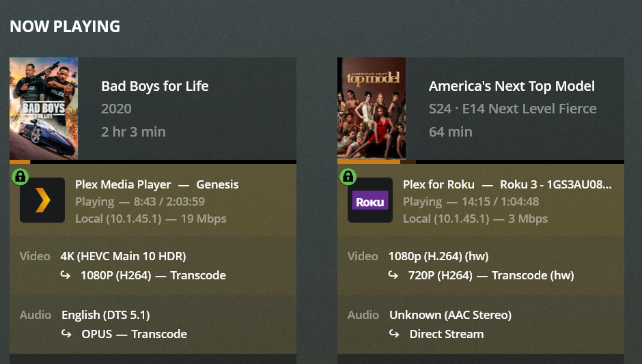
Task: Click Audio label on Top Model card
Action: (363, 315)
